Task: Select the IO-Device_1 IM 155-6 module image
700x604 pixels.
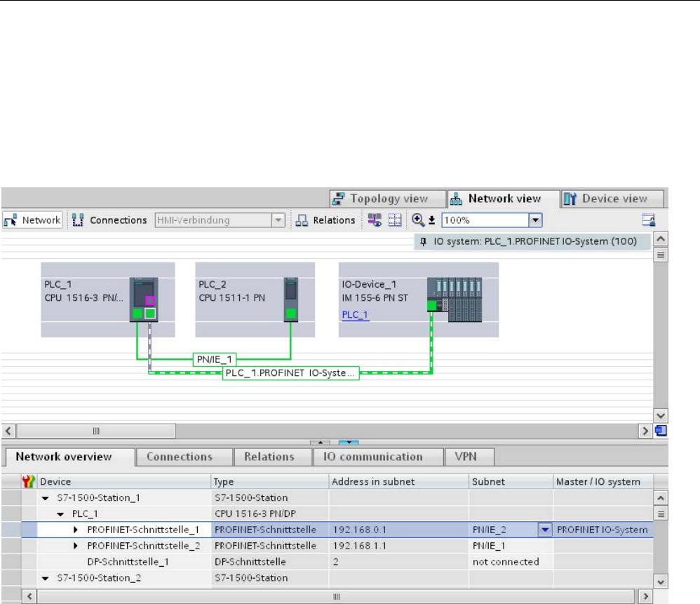Action: [455, 300]
